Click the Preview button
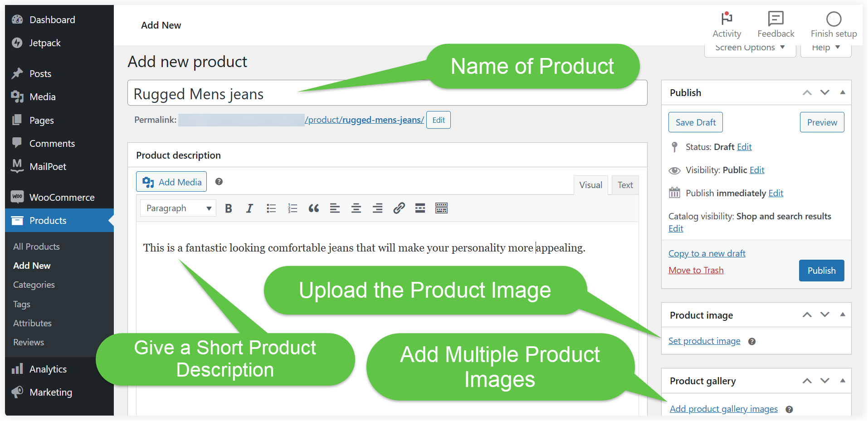Image resolution: width=868 pixels, height=421 pixels. point(822,122)
